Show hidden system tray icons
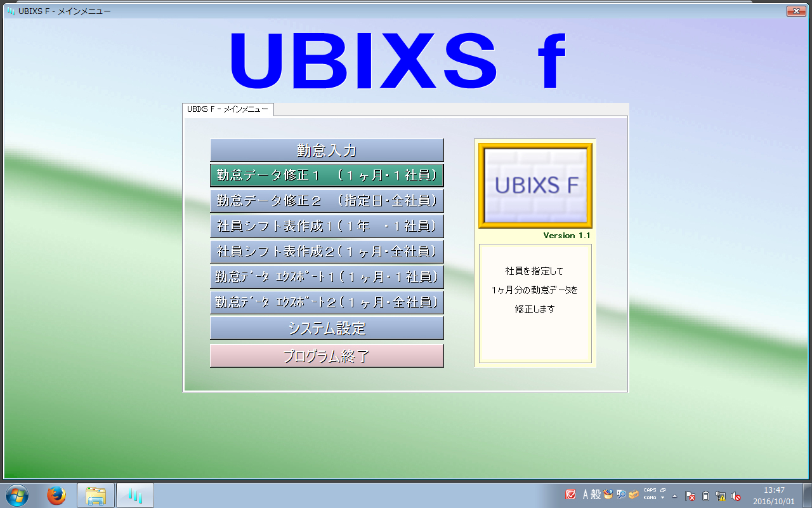Screen dimensions: 812x508 click(x=674, y=496)
